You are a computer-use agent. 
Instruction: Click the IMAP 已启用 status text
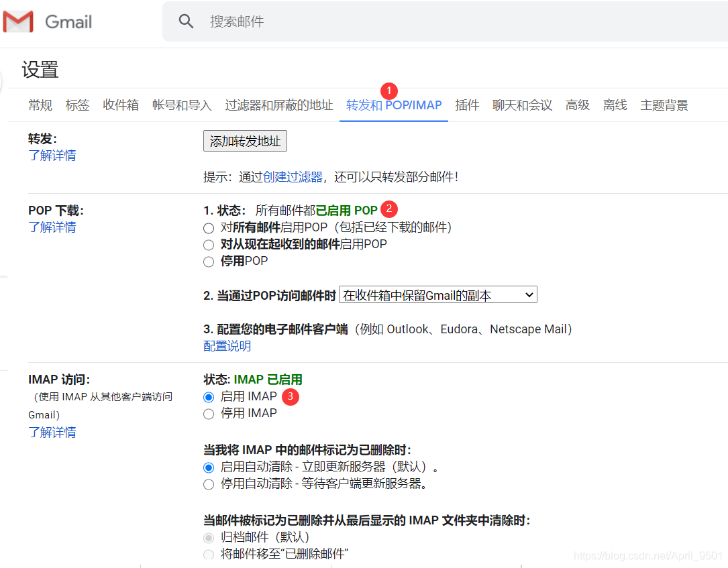pos(268,380)
